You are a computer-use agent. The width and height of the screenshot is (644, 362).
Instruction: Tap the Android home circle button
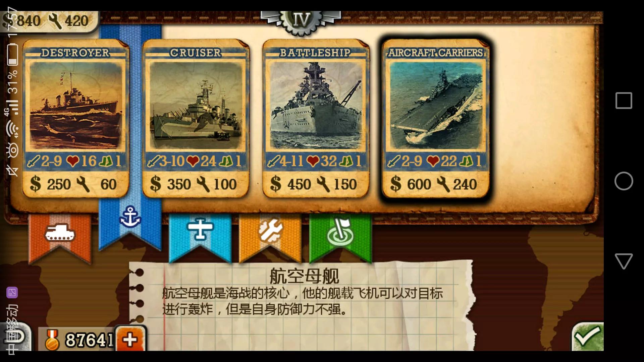(624, 181)
